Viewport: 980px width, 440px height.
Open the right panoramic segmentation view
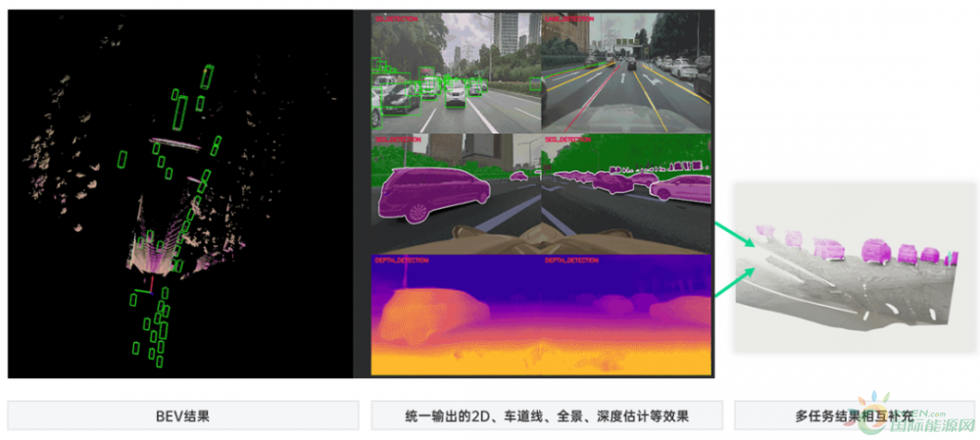625,191
